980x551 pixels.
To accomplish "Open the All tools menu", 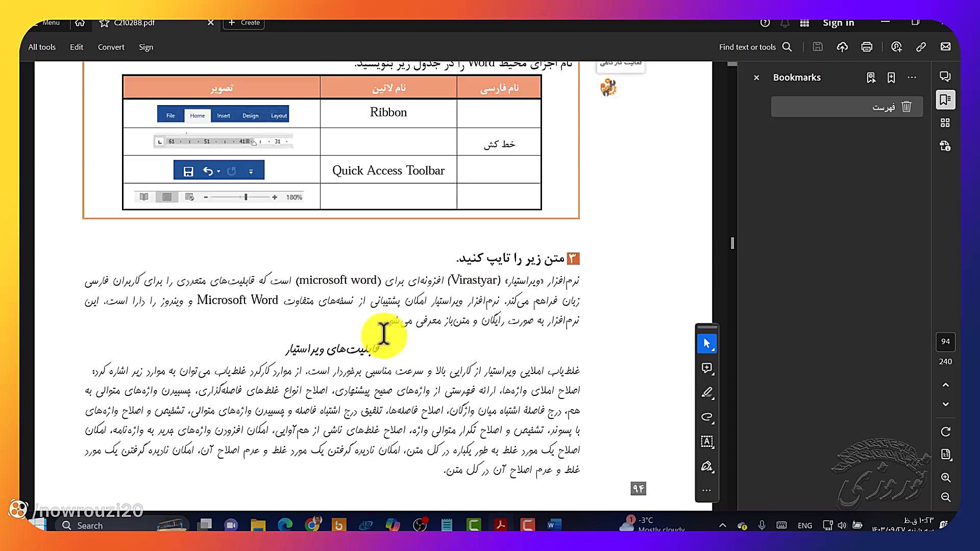I will (x=42, y=47).
